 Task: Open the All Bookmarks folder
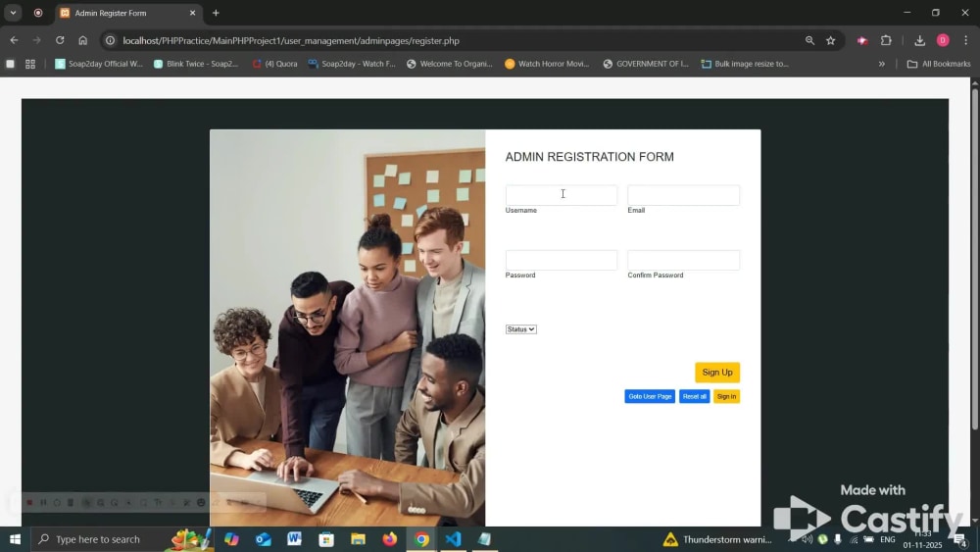tap(939, 64)
